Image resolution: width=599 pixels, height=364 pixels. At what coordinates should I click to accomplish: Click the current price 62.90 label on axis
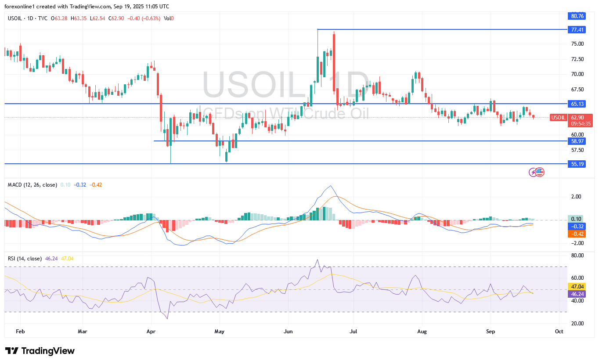tap(577, 118)
